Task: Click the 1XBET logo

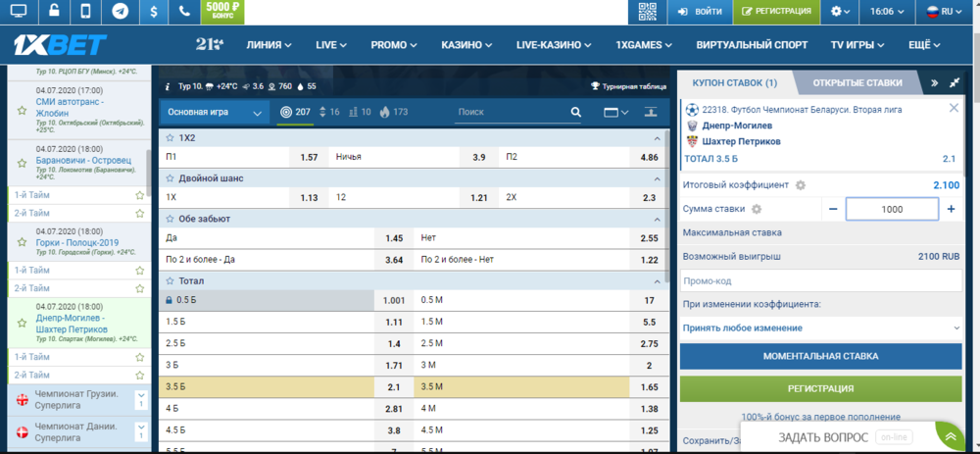Action: tap(60, 45)
